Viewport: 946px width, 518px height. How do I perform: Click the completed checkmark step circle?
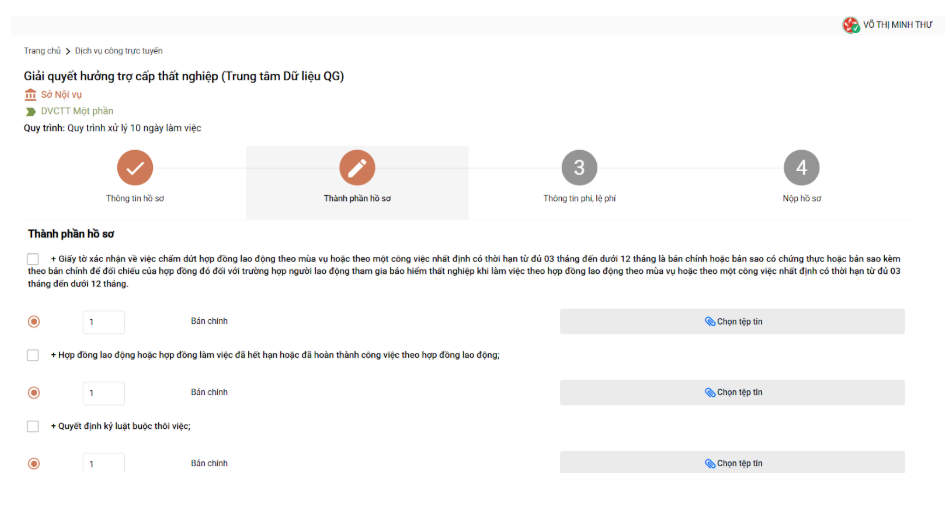coord(135,168)
